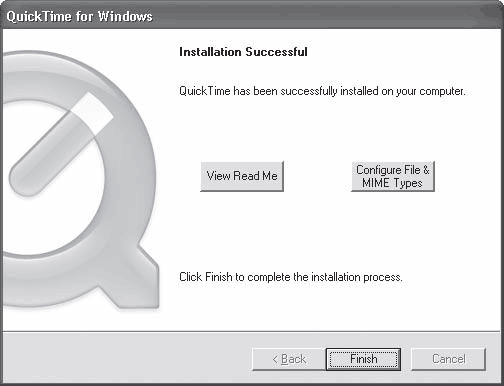
Task: Click the QuickTime for Windows title text
Action: pos(79,16)
